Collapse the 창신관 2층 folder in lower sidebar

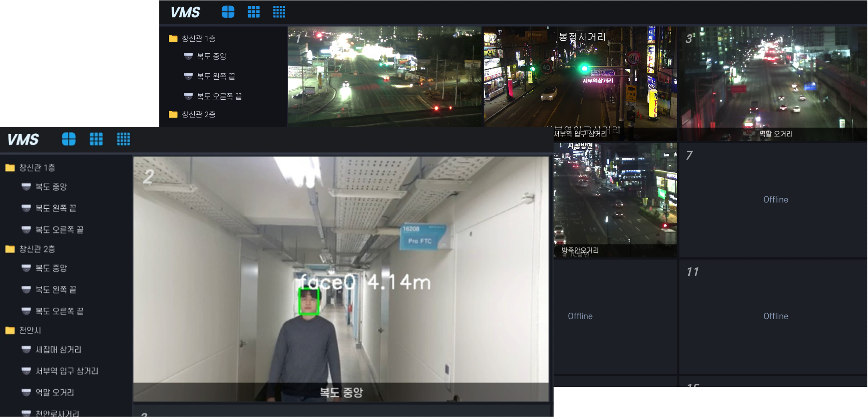coord(10,249)
